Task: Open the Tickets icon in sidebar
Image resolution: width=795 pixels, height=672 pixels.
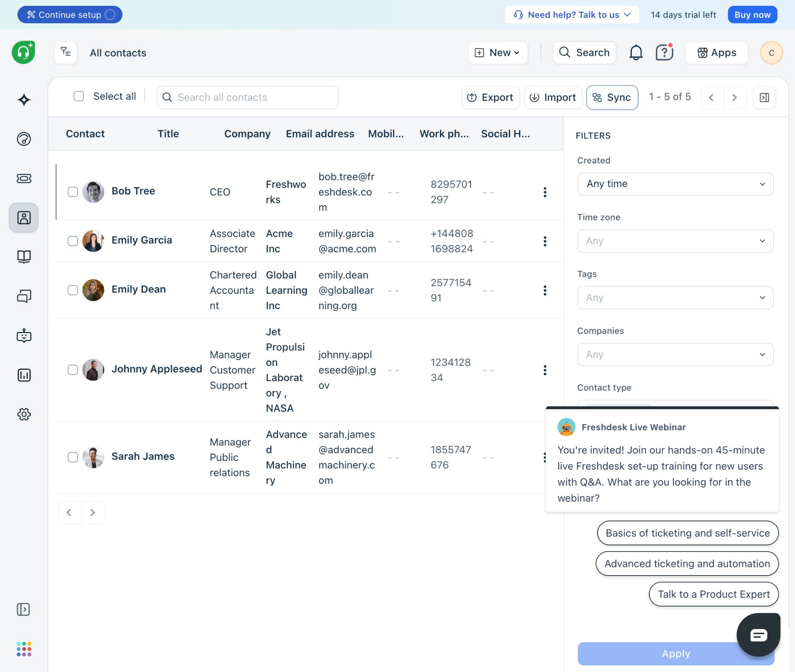Action: click(24, 178)
